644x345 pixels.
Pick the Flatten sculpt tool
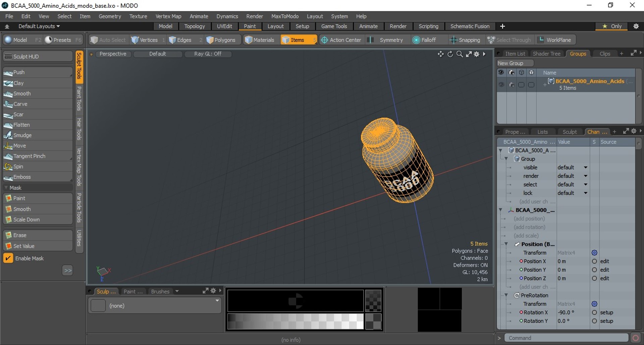click(x=38, y=125)
